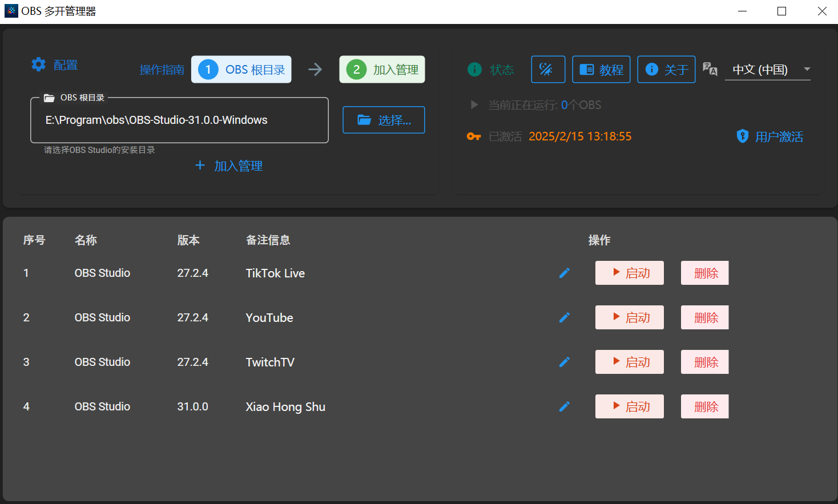Screen dimensions: 838x504
Task: Open the 中文 (中国) language dropdown
Action: [768, 70]
